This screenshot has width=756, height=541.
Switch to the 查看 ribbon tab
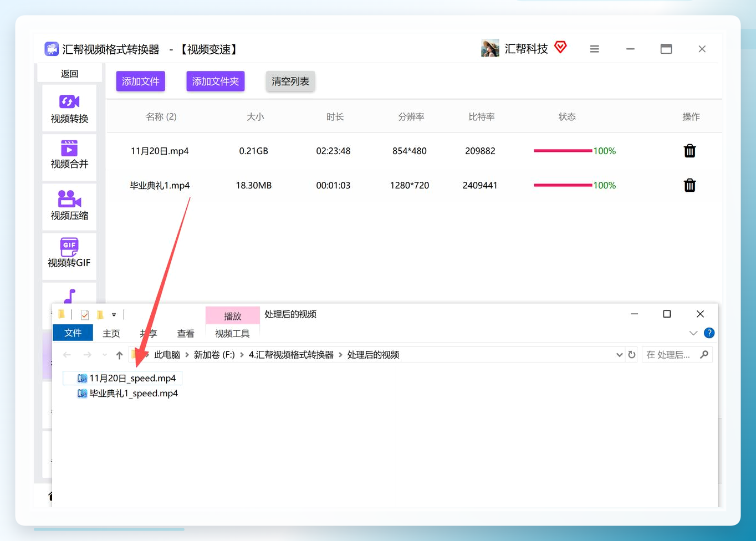point(186,333)
